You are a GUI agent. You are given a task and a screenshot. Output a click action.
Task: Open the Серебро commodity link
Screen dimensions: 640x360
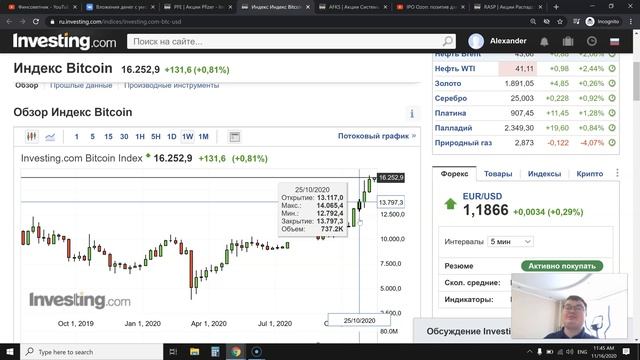click(x=451, y=98)
